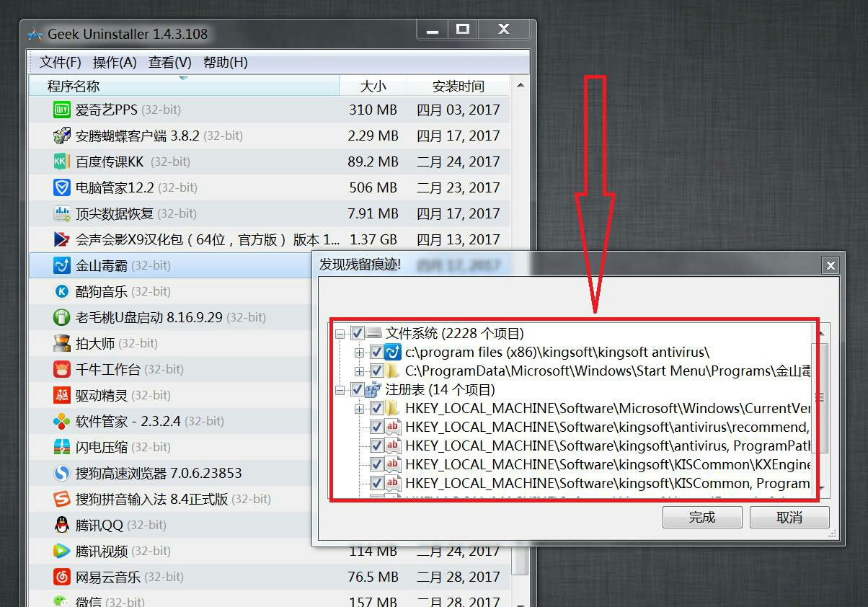
Task: Click the folder icon beside the C:\ProgramData path
Action: point(392,371)
